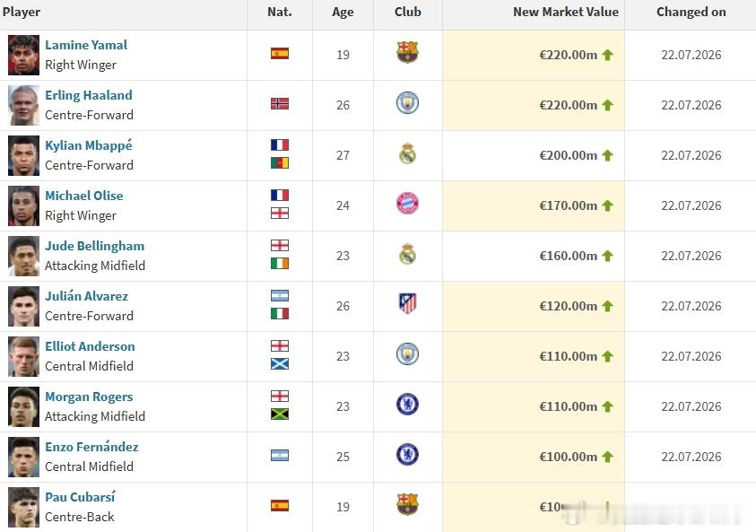Click green up arrow next to €220.00m Yamal
Screen dimensions: 756x532
pyautogui.click(x=607, y=55)
